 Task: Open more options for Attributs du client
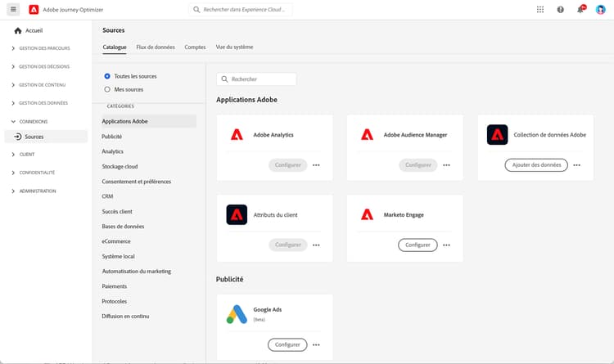tap(316, 245)
